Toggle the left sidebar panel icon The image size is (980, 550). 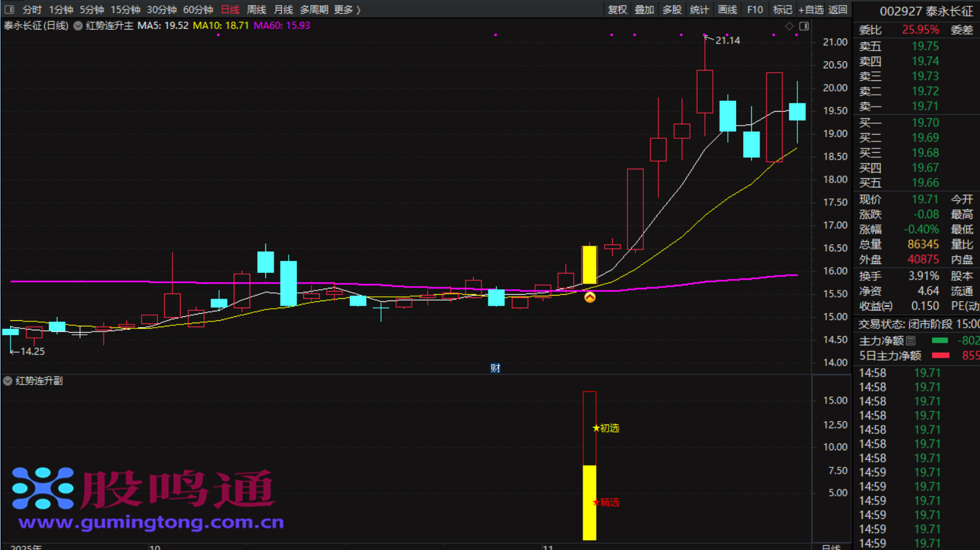click(x=9, y=9)
